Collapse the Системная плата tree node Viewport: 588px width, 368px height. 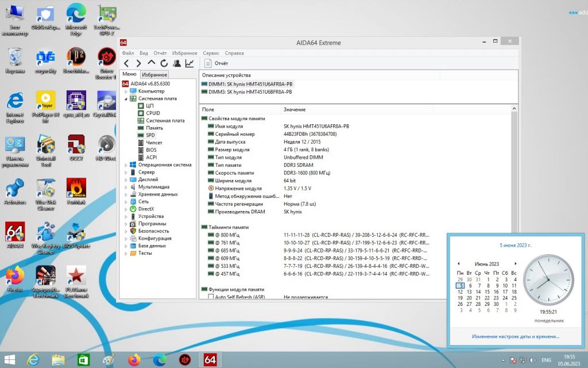coord(126,99)
